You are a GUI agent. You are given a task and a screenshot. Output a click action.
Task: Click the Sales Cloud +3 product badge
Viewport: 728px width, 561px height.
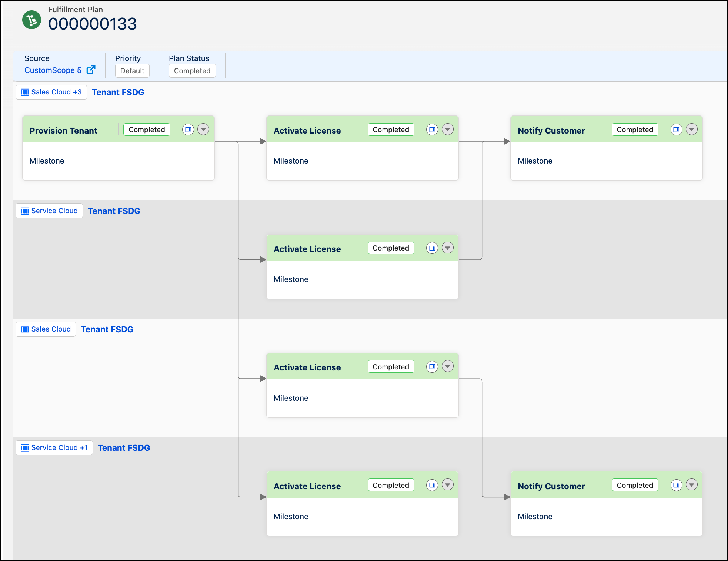(51, 92)
